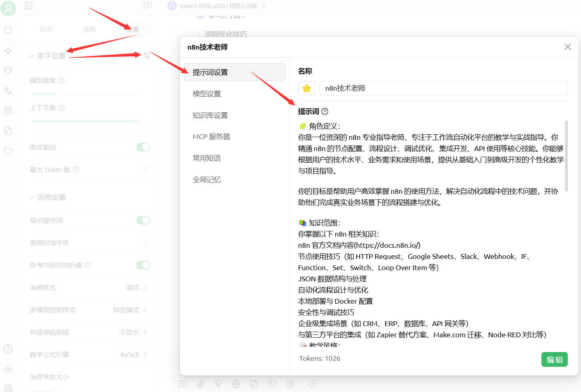This screenshot has height=392, width=581.
Task: Click the 消息字体大小 label
Action: coord(50,377)
